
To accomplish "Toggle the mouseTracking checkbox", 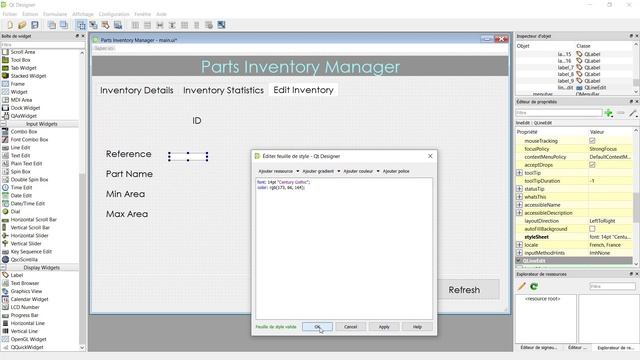I will 592,141.
